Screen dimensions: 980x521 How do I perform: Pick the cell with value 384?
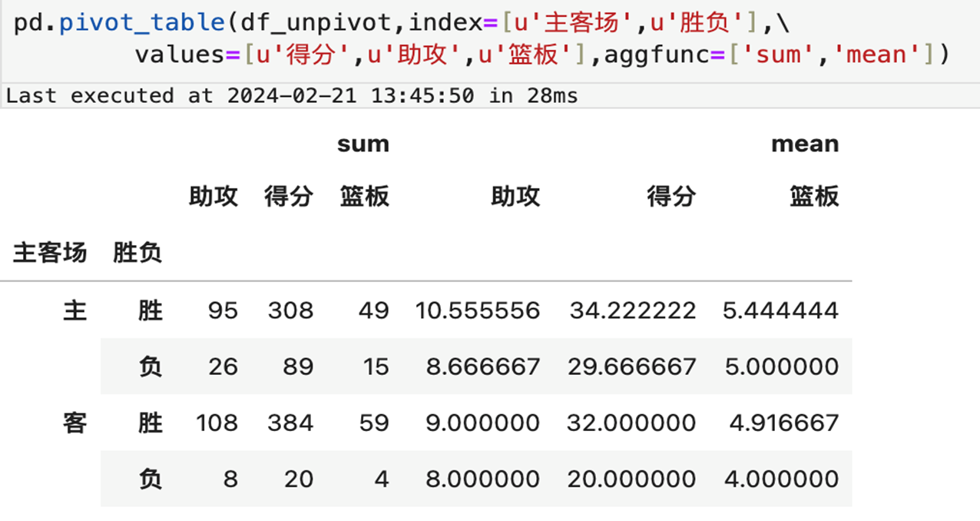click(x=291, y=423)
